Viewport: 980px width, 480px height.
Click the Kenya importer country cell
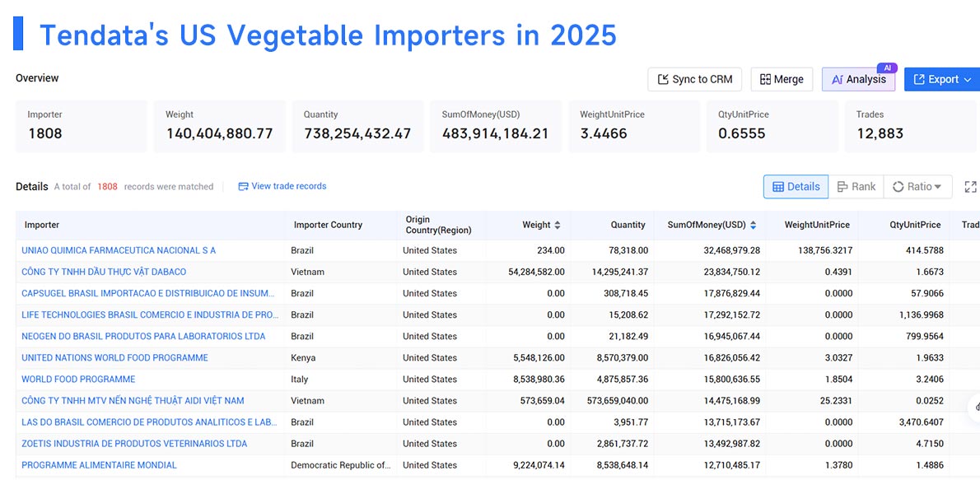[x=303, y=357]
